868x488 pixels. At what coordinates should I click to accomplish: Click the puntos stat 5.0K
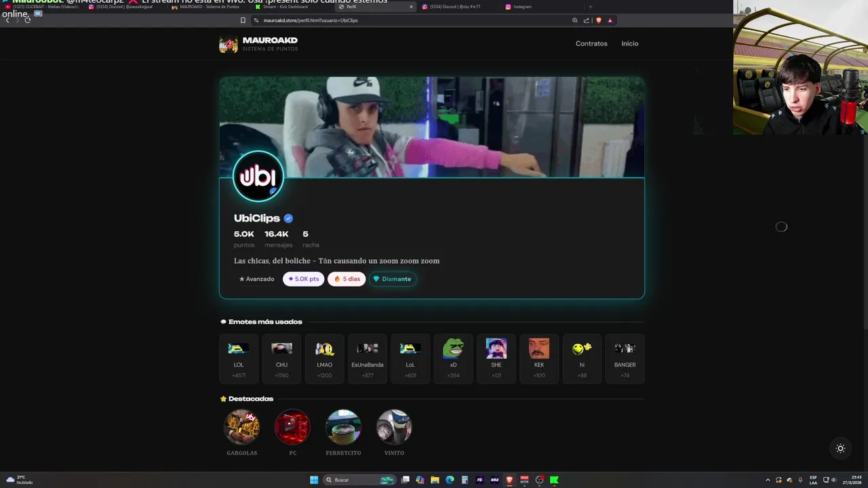(244, 239)
